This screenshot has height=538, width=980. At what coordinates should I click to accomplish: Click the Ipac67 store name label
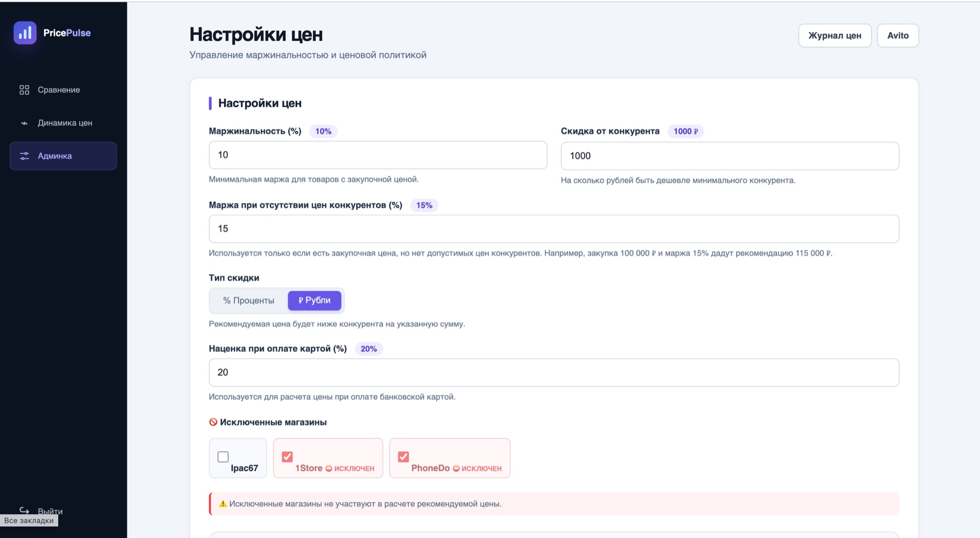tap(244, 468)
